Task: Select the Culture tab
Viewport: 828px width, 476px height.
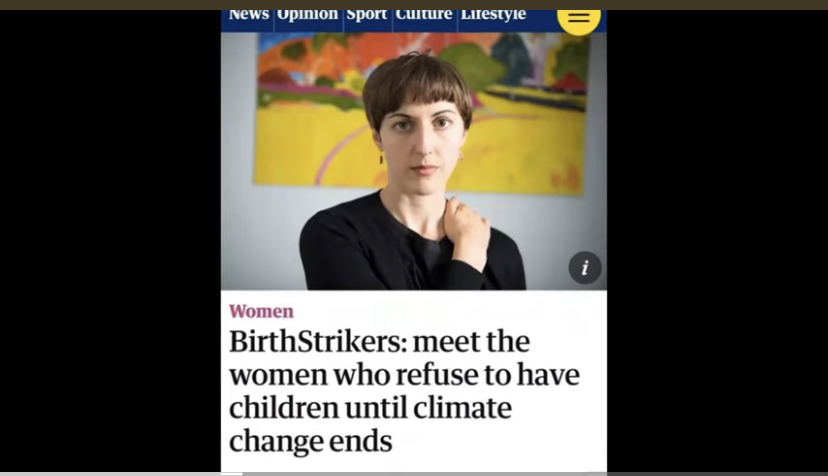Action: click(424, 16)
